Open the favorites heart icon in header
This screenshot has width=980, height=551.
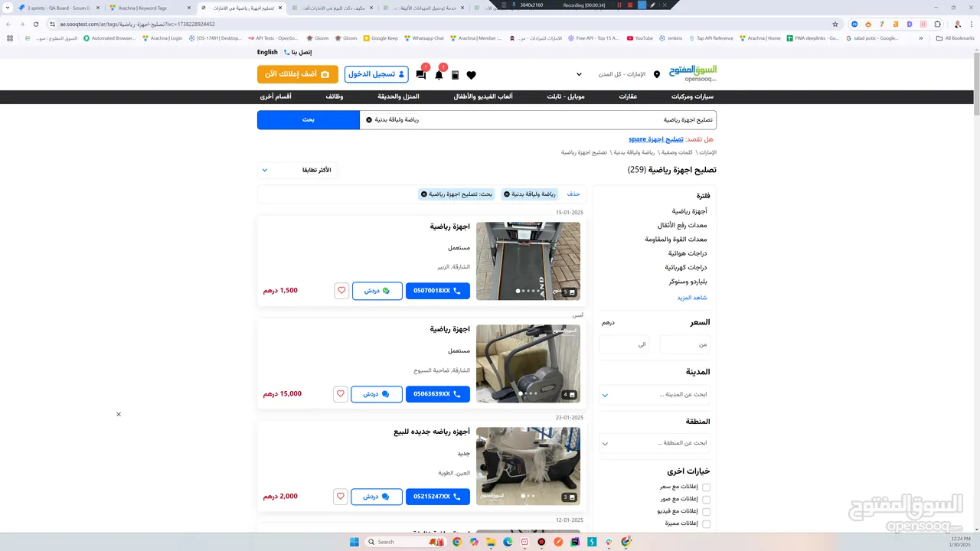(471, 75)
